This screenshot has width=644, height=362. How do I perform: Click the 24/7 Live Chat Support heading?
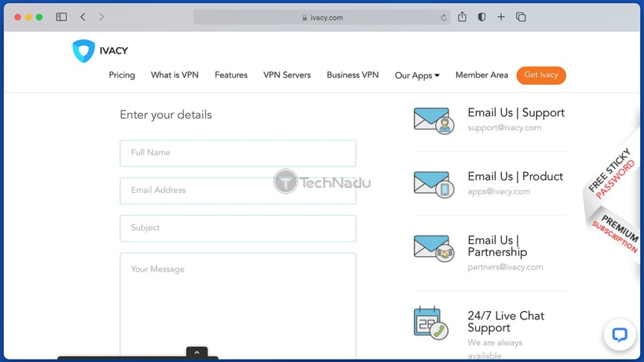506,322
